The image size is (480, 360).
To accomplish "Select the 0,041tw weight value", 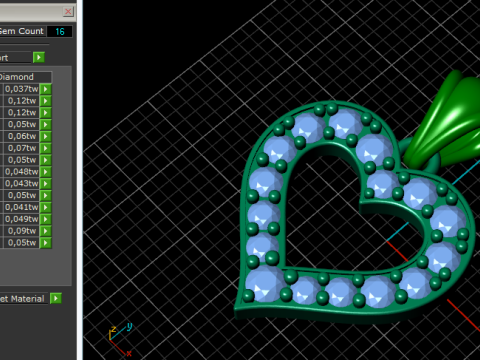I will (21, 207).
